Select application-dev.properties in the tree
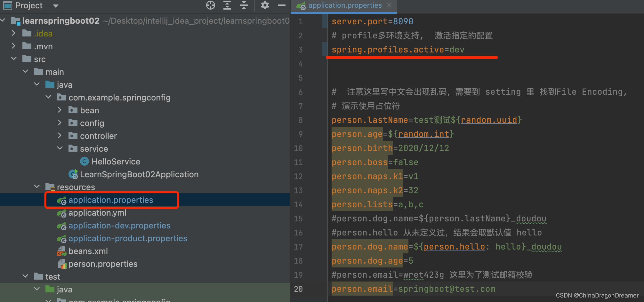This screenshot has height=302, width=644. [x=119, y=226]
